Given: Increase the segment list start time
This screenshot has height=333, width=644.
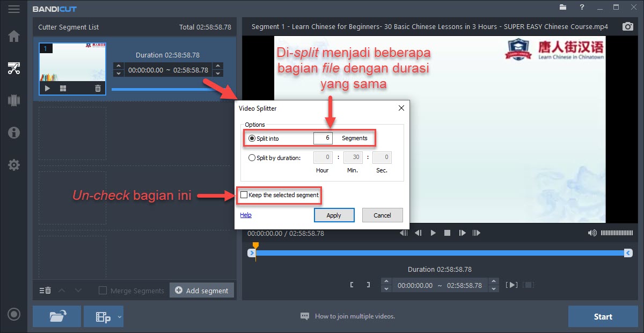Looking at the screenshot, I should point(118,67).
